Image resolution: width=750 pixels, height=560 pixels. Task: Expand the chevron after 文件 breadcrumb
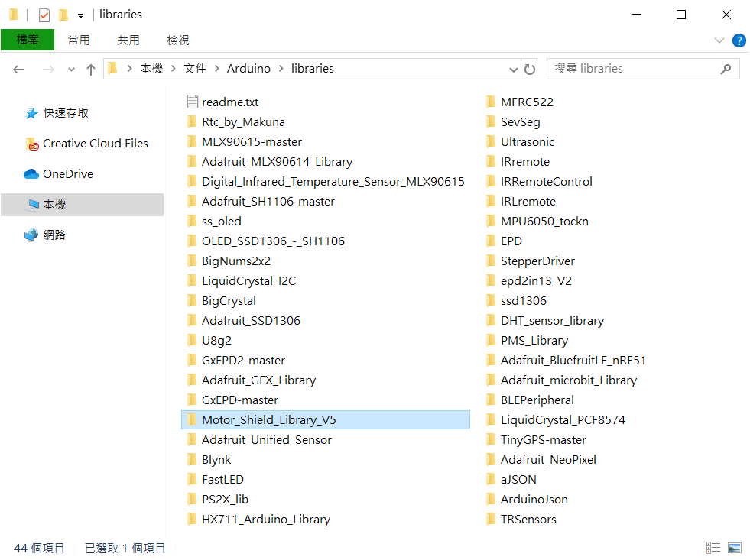click(x=216, y=69)
